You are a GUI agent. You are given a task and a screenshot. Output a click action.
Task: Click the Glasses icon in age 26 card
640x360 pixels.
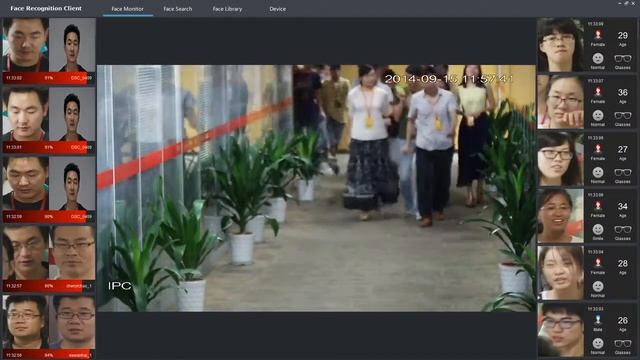622,344
